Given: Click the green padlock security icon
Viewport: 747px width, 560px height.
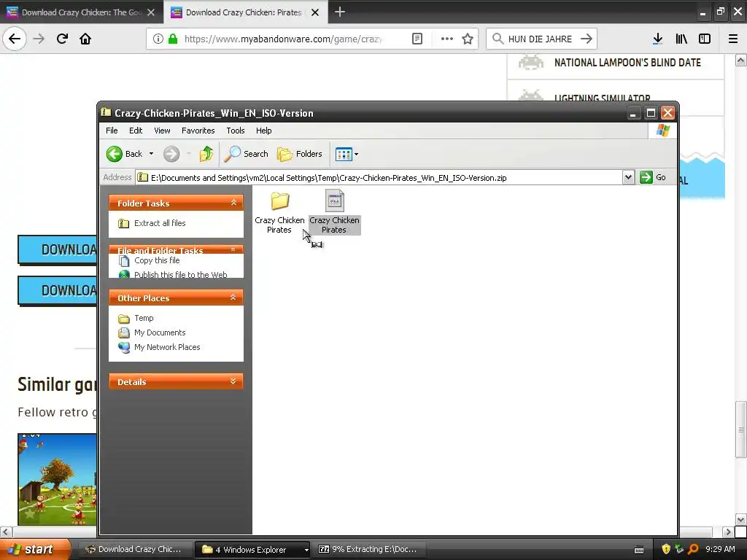Looking at the screenshot, I should coord(174,39).
